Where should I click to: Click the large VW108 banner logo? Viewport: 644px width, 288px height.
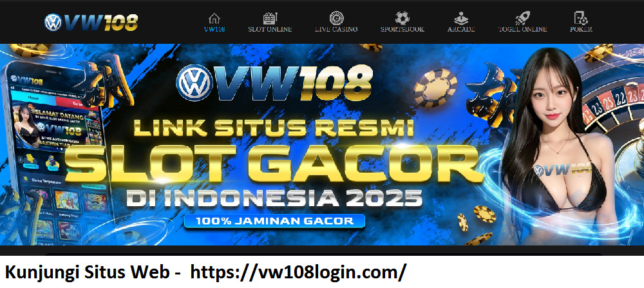(274, 82)
